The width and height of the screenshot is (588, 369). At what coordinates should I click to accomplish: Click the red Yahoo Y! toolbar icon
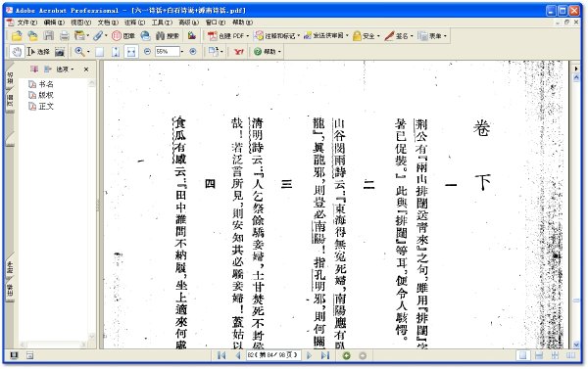click(x=238, y=52)
